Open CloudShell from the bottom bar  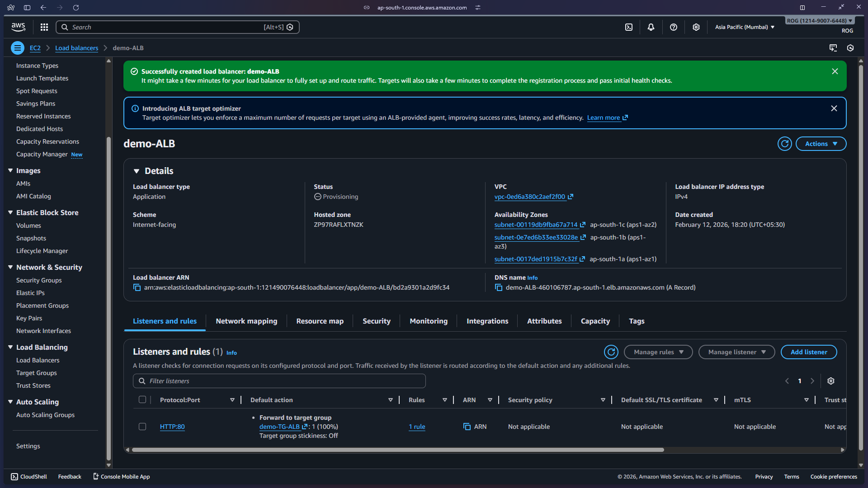click(28, 476)
